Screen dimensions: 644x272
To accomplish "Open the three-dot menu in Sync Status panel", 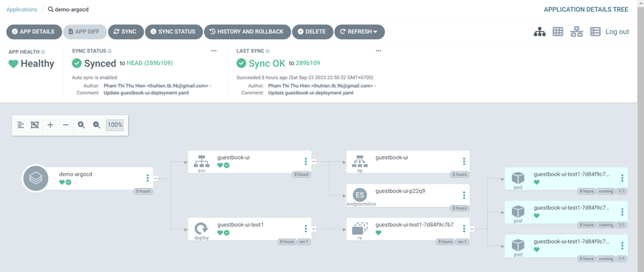I will tap(214, 51).
